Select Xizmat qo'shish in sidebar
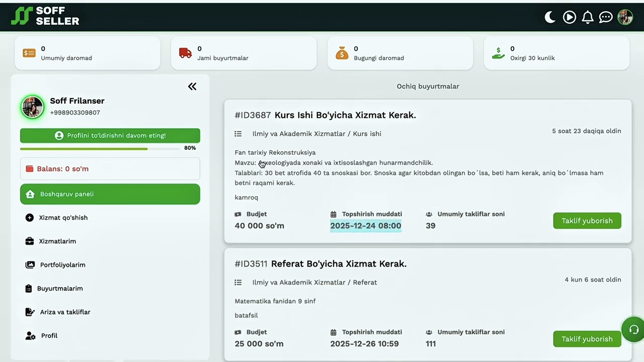Viewport: 644px width, 362px height. [63, 218]
